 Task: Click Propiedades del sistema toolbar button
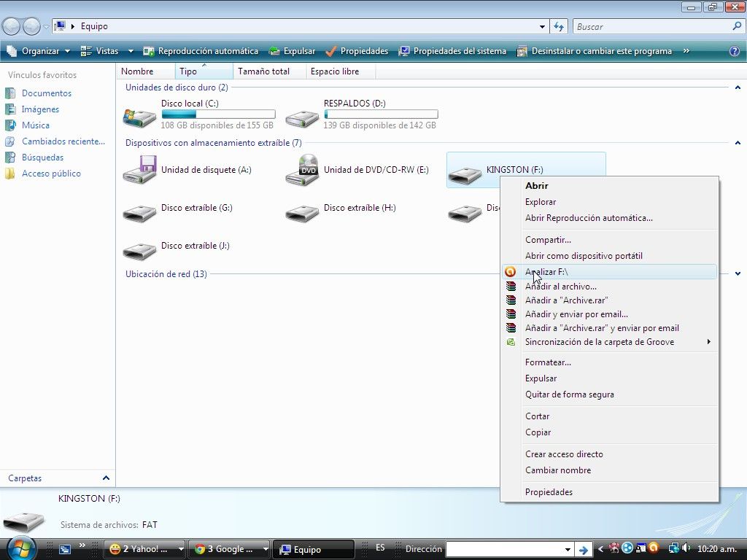pos(452,51)
